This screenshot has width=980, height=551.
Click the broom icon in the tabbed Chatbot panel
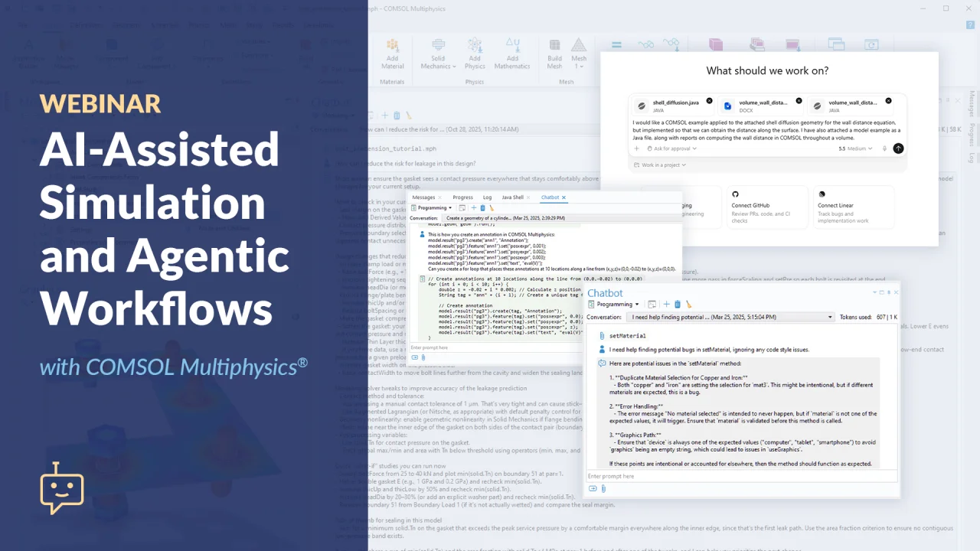point(492,207)
